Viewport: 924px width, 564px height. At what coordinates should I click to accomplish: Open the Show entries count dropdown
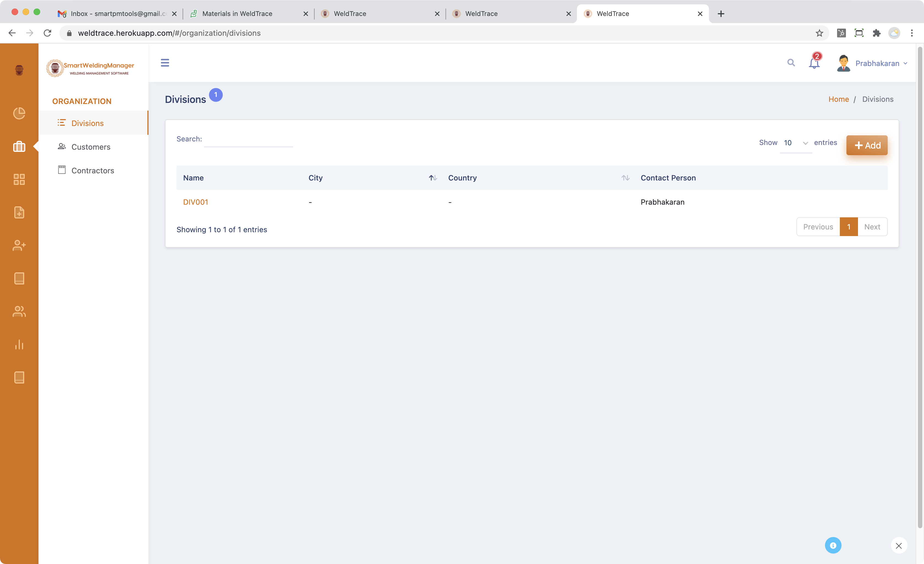(x=795, y=143)
